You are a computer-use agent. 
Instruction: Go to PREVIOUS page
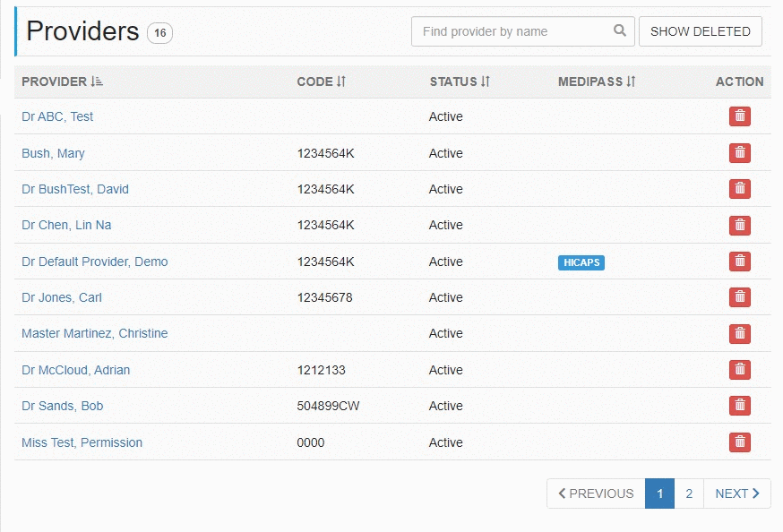tap(596, 493)
